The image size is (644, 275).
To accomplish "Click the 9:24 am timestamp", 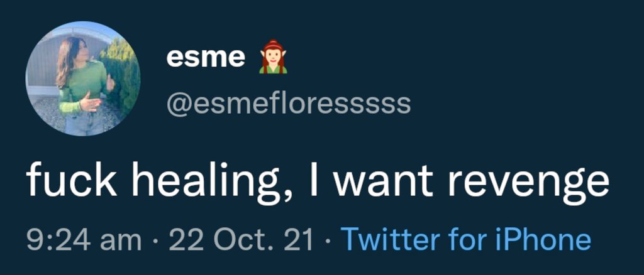I will click(82, 239).
